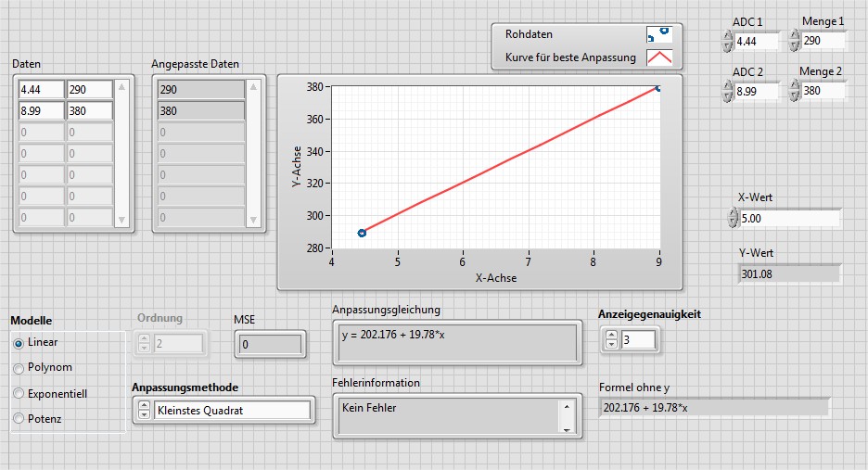Viewport: 868px width, 470px height.
Task: Click the X-Achse axis label
Action: 496,278
